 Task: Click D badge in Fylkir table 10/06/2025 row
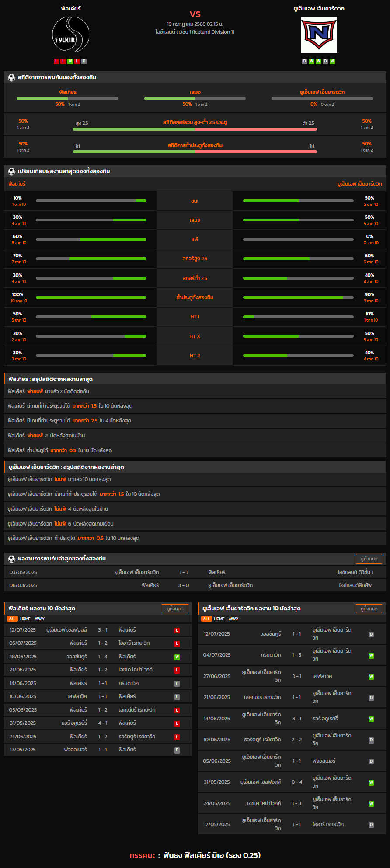[177, 697]
